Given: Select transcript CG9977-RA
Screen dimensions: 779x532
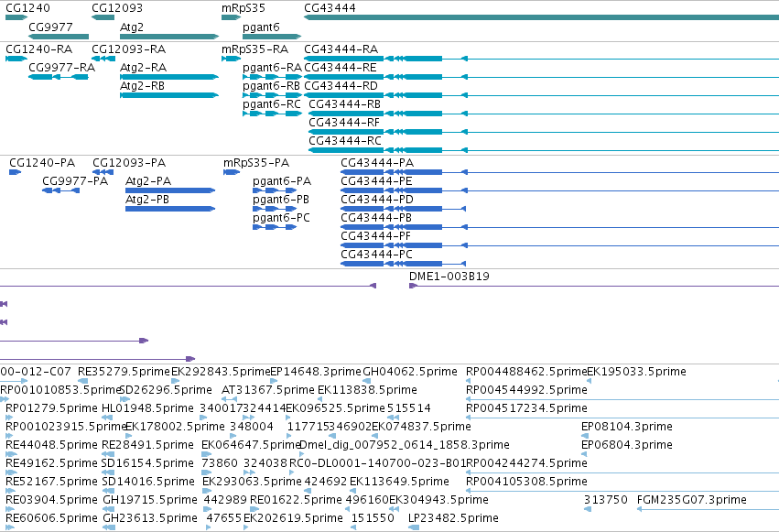Looking at the screenshot, I should 61,67.
